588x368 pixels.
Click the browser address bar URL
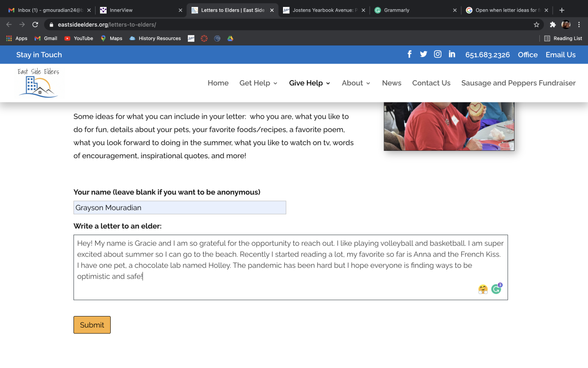coord(107,24)
